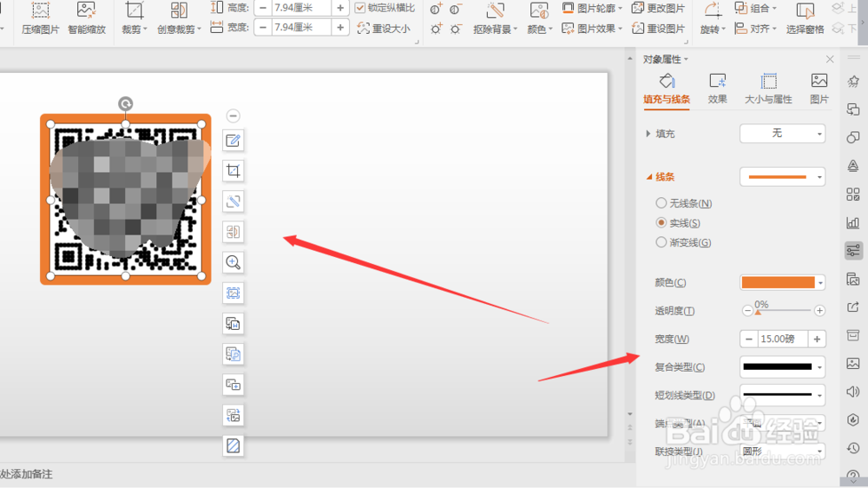Click the rotate handle above the QR image

(126, 103)
